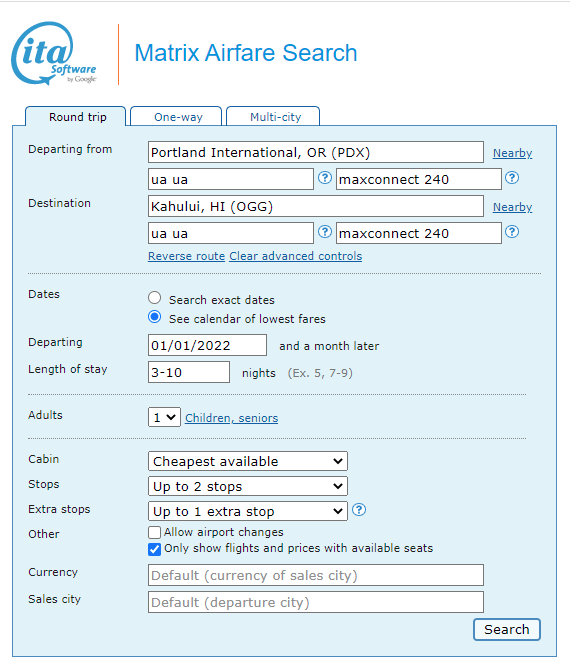Select the Search exact dates option
The width and height of the screenshot is (570, 665).
tap(155, 298)
